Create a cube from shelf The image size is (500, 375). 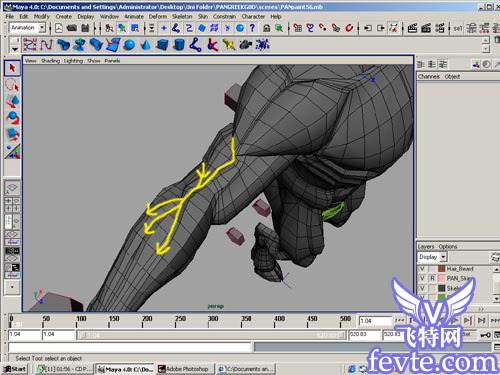(162, 44)
